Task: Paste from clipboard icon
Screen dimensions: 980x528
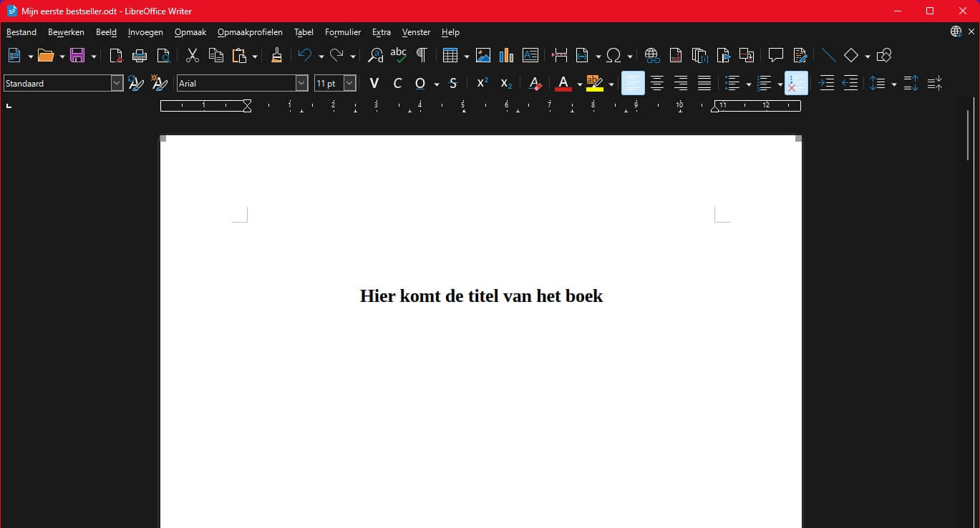Action: pos(239,55)
